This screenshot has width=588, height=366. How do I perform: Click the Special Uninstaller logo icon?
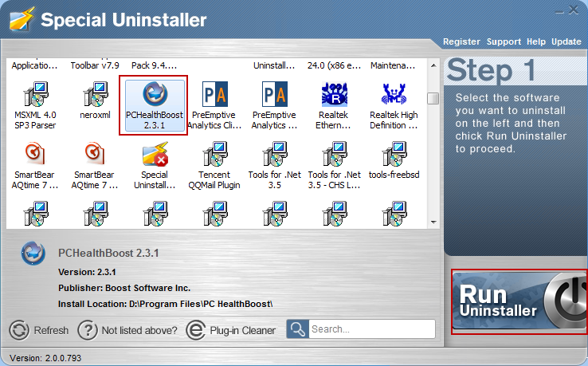(22, 19)
